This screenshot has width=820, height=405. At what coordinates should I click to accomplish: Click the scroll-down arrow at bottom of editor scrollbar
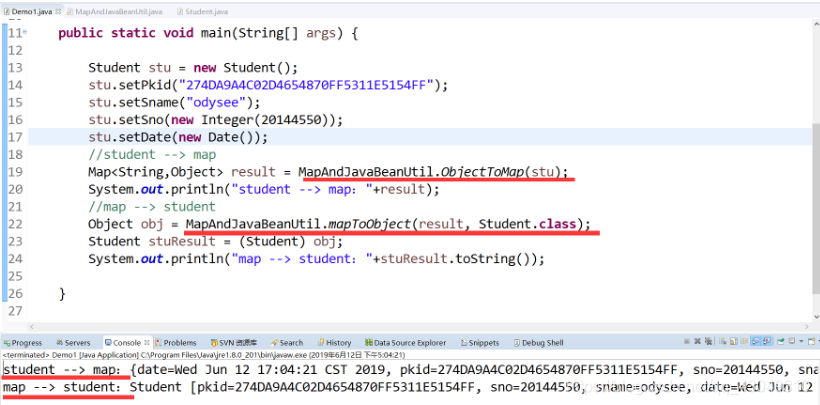pos(816,315)
